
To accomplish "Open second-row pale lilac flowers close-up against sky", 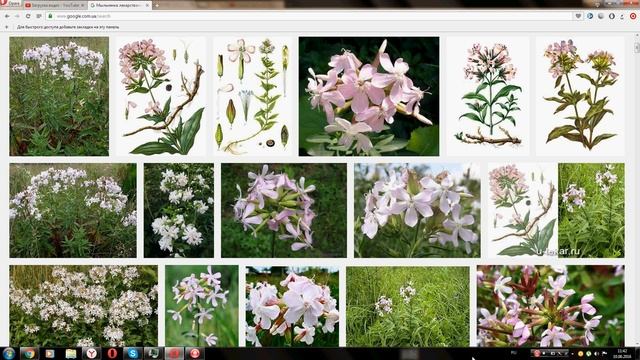I will coord(417,211).
